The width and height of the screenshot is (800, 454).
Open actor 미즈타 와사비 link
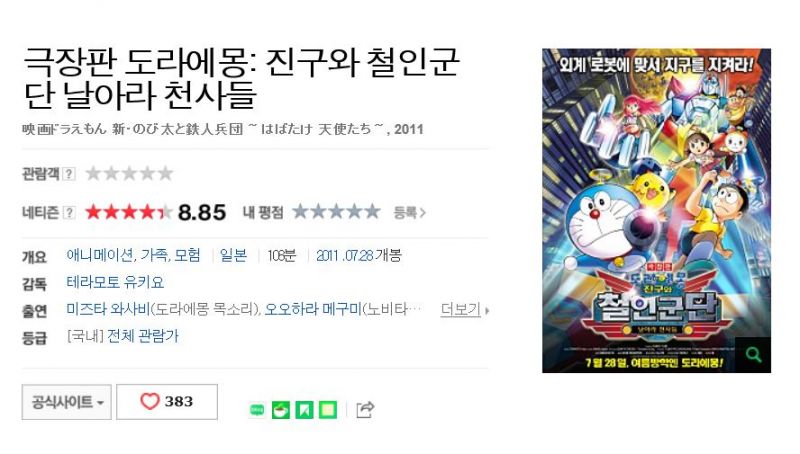point(108,309)
